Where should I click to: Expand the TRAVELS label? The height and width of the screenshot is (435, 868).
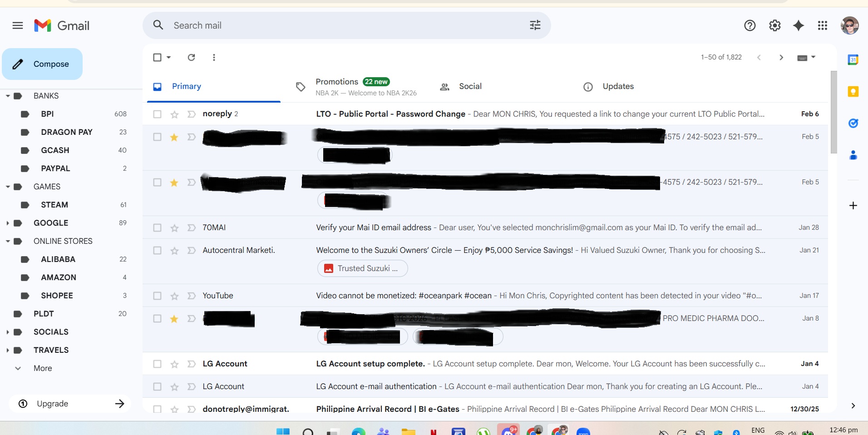[8, 350]
